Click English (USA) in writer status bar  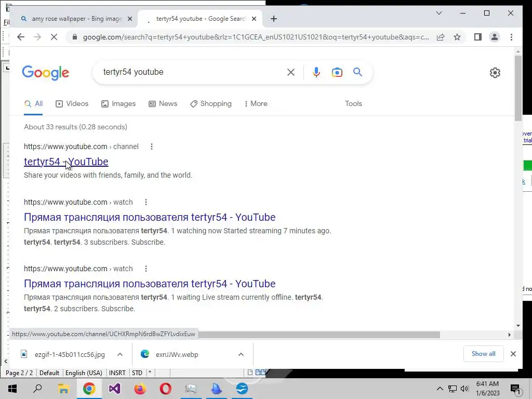coord(84,373)
